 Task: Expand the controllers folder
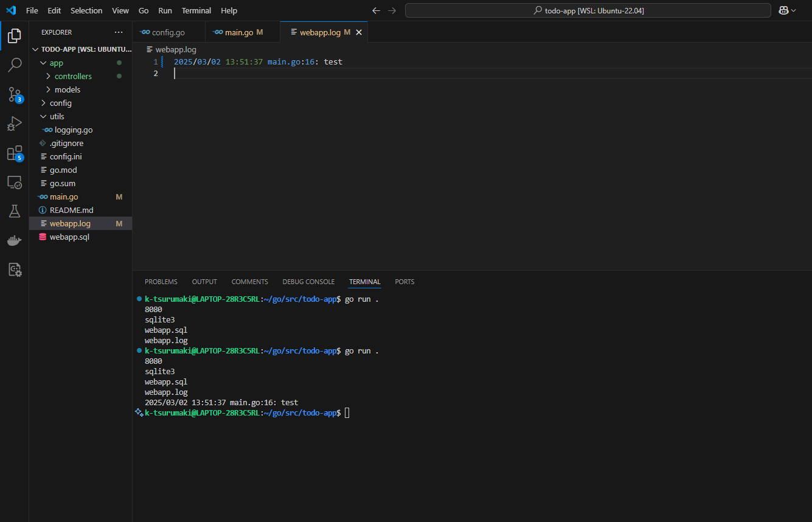(x=48, y=76)
